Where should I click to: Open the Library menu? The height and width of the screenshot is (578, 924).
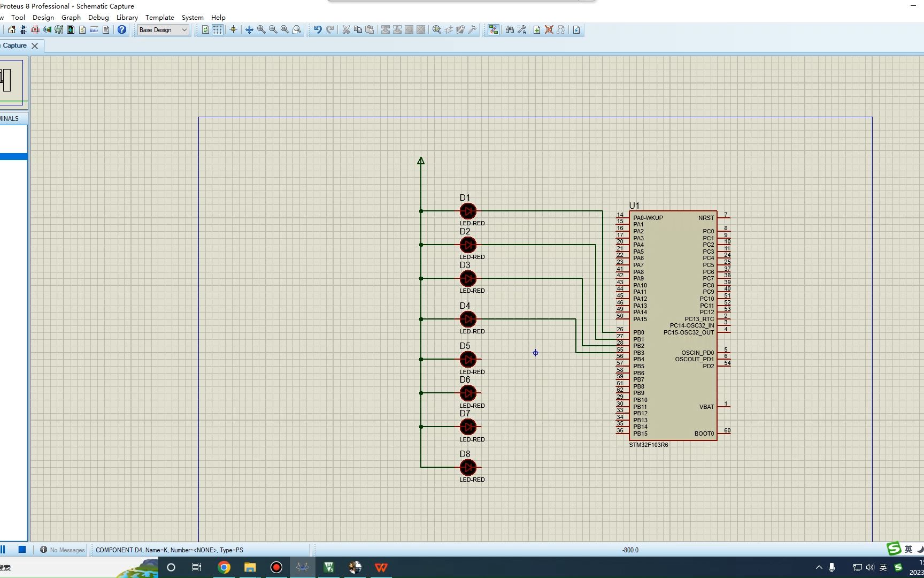[x=127, y=17]
